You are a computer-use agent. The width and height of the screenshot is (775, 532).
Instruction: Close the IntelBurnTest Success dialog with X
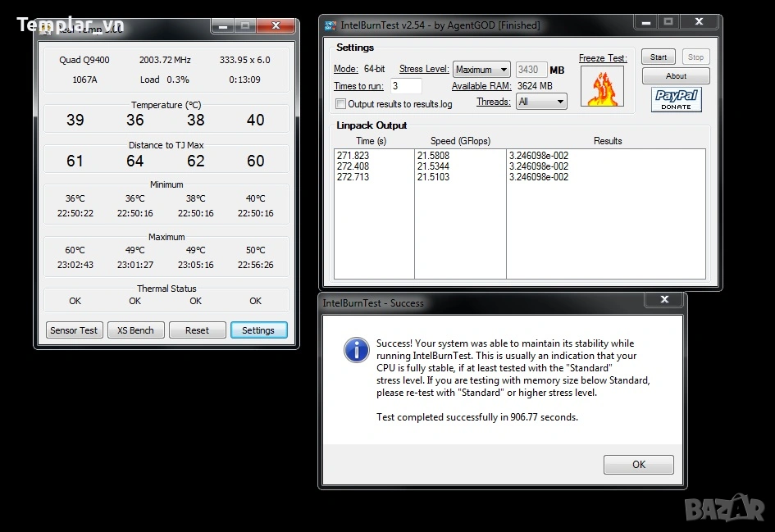664,301
